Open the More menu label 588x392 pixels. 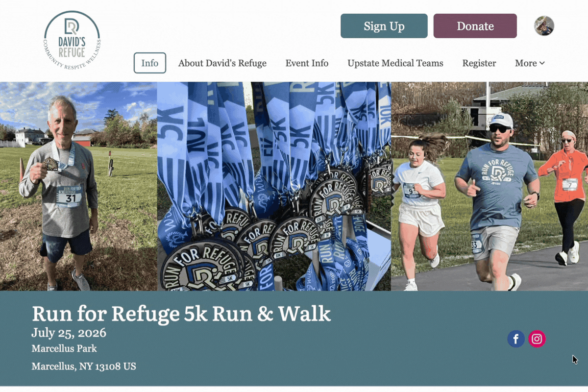click(526, 63)
